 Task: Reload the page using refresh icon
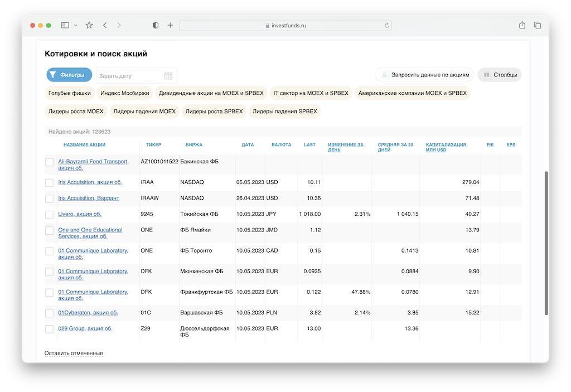coord(386,26)
